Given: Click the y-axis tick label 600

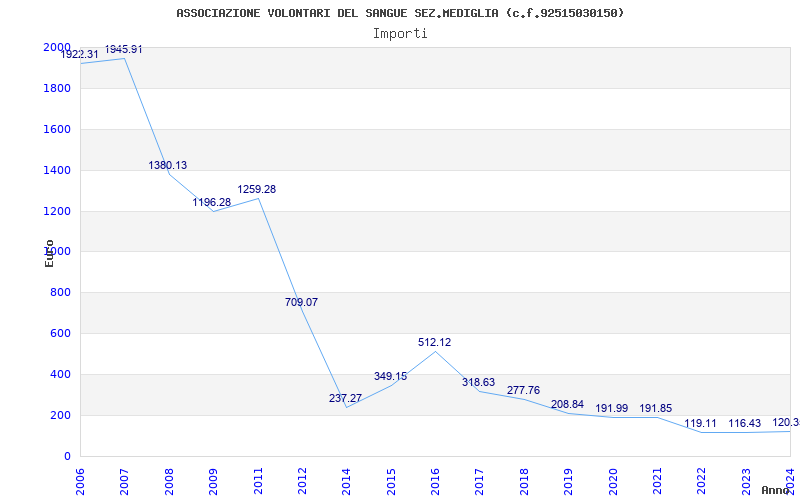Looking at the screenshot, I should click(61, 333).
